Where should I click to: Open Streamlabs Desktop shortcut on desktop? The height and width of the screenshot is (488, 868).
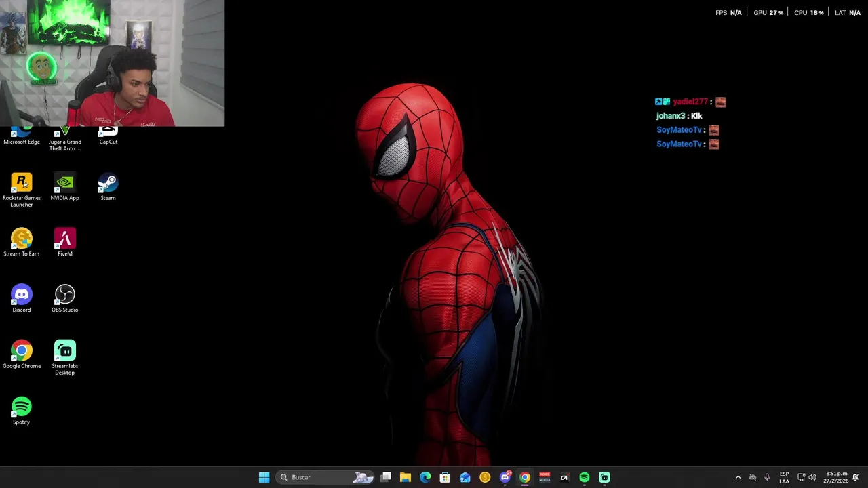tap(64, 358)
